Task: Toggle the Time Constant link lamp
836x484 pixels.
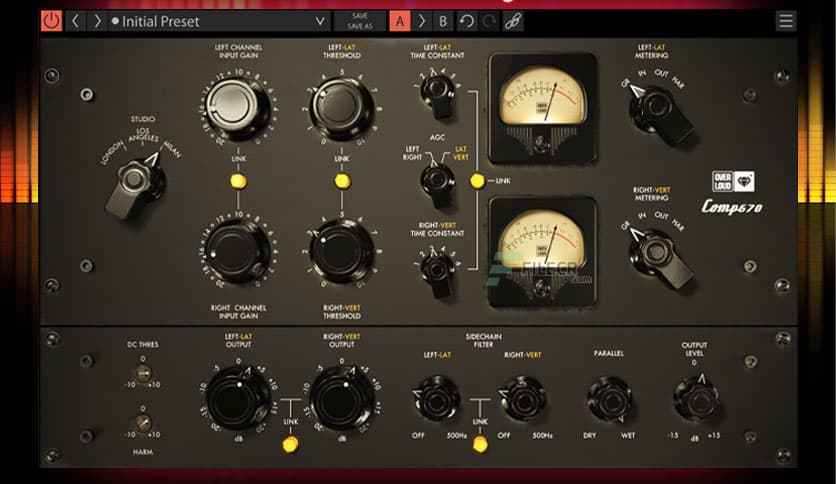Action: (477, 181)
